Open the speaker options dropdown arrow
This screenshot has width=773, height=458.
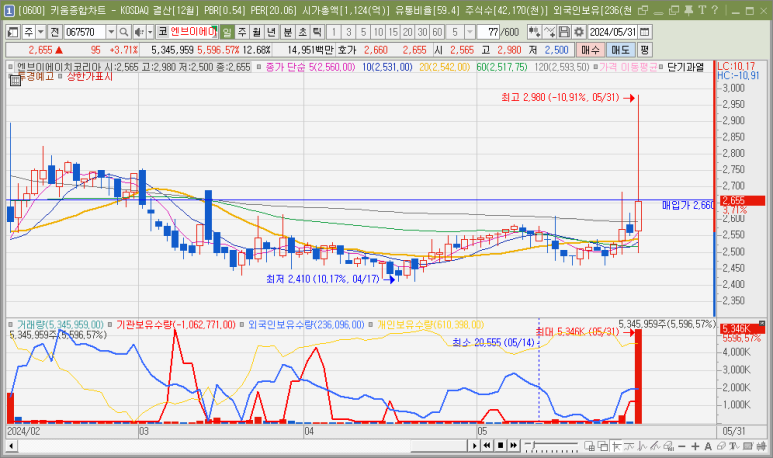[150, 33]
